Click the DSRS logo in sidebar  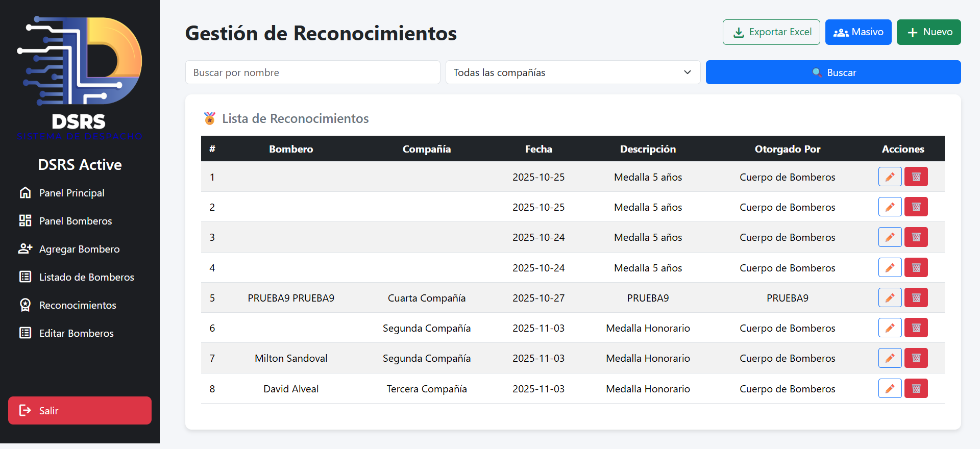click(x=80, y=78)
